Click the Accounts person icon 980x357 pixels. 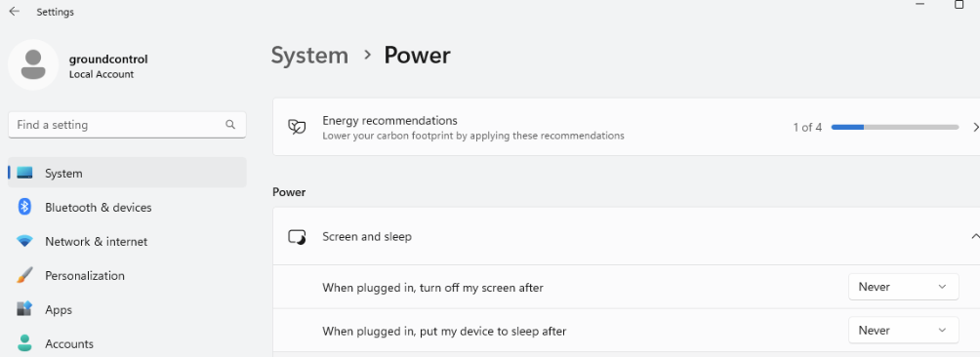pyautogui.click(x=24, y=343)
